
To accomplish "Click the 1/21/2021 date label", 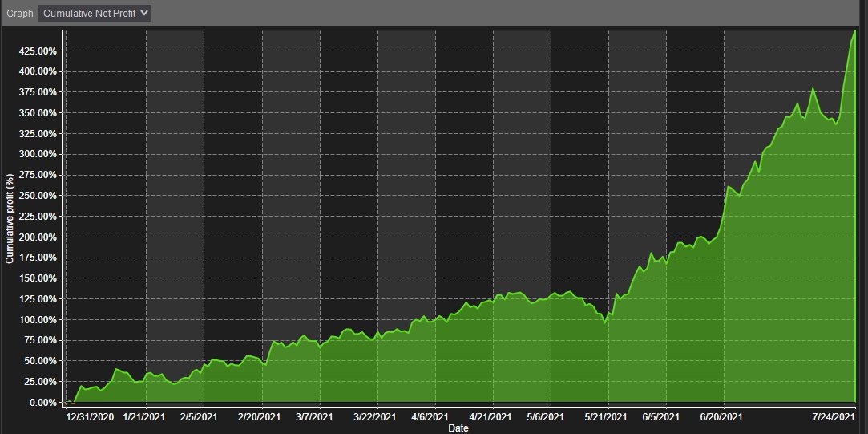I will (146, 417).
